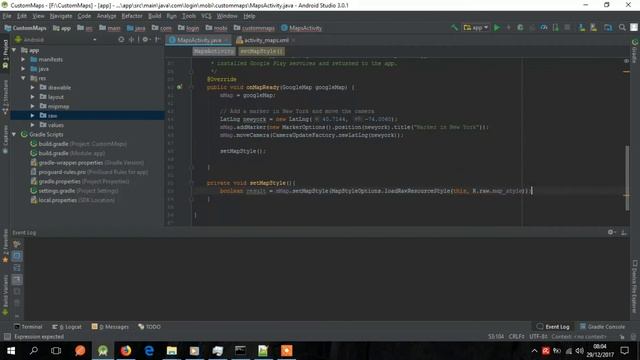The image size is (640, 360).
Task: Click the CRLF line separator status entry
Action: [x=516, y=337]
